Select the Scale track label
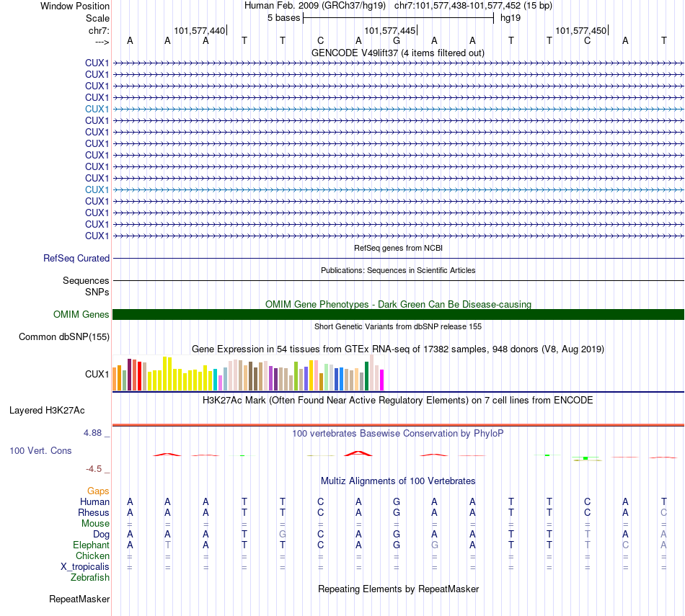This screenshot has height=616, width=685. click(97, 18)
